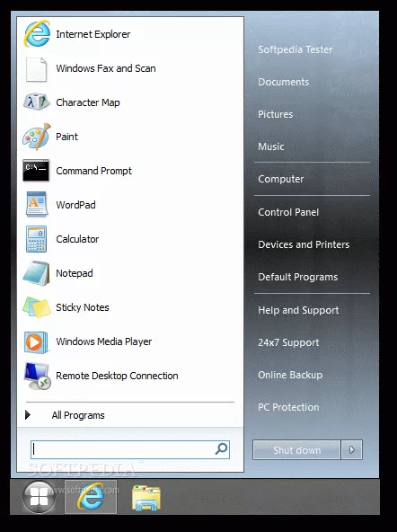
Task: Click the 24x7 Support link
Action: (x=288, y=342)
